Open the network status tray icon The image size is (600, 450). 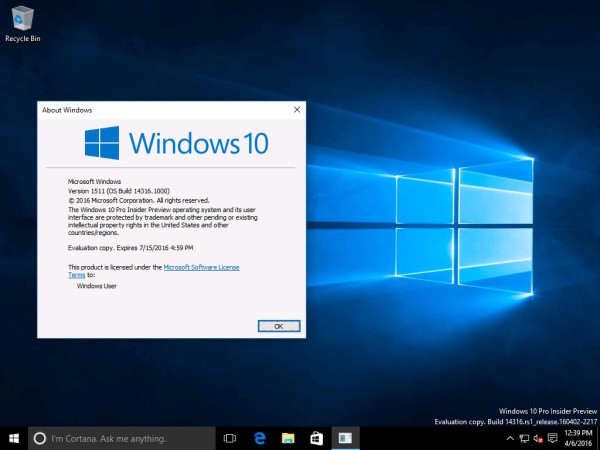pos(524,439)
